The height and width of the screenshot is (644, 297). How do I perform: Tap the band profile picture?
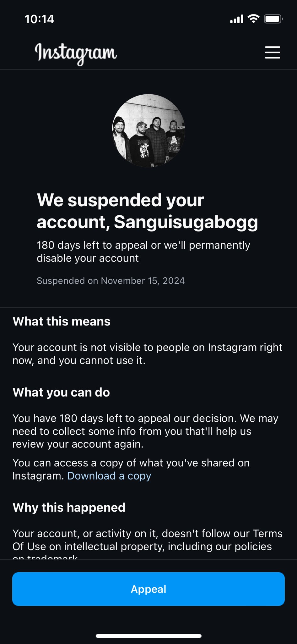click(148, 130)
